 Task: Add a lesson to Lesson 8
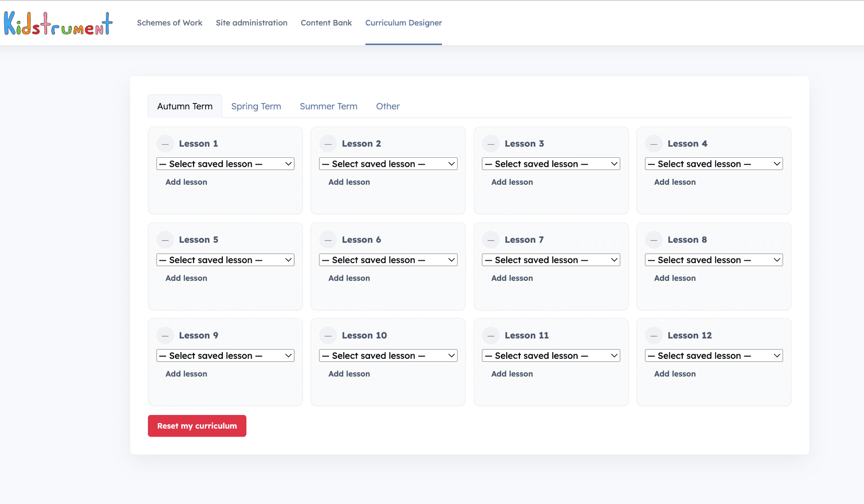tap(675, 278)
